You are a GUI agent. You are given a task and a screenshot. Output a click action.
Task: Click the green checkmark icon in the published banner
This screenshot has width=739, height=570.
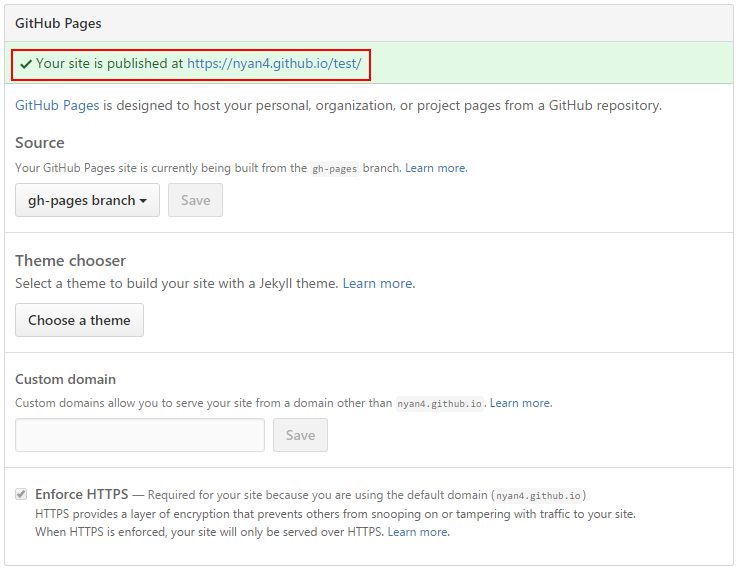(26, 63)
